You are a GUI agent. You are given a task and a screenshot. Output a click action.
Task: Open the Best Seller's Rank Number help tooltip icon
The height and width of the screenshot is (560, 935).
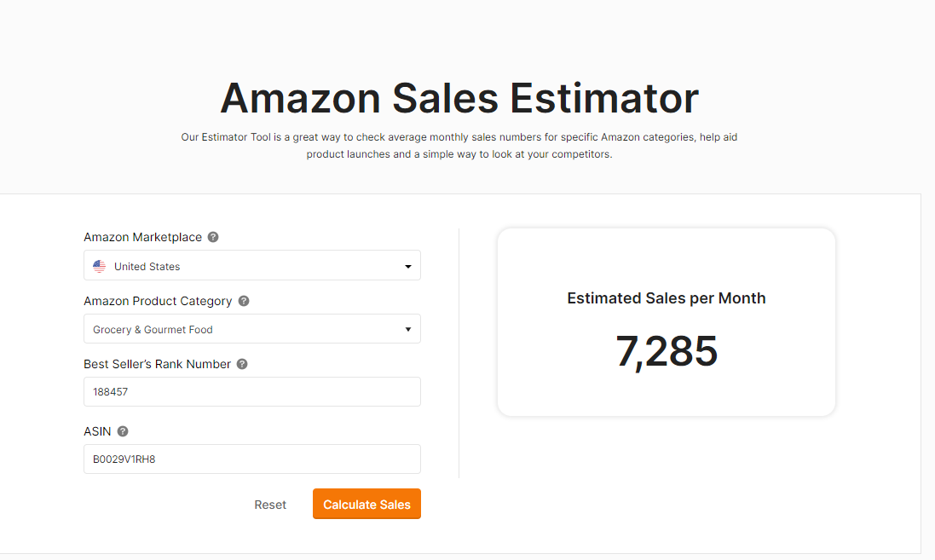242,364
